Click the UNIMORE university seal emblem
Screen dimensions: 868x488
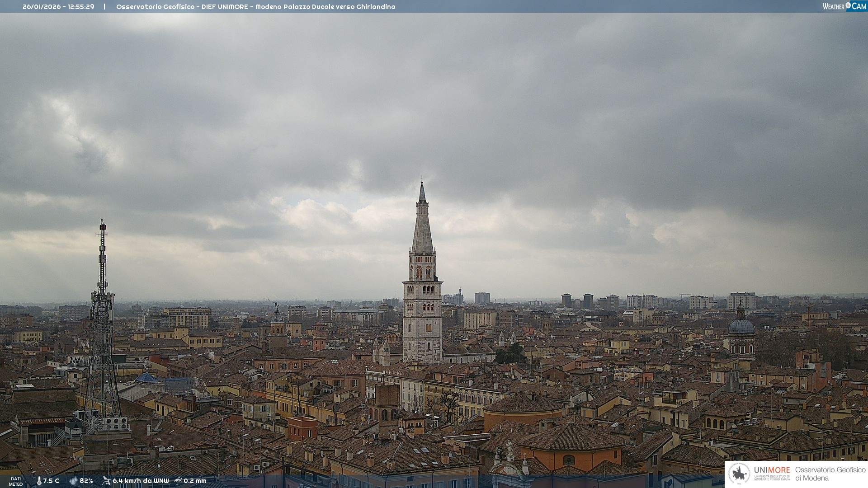point(739,474)
